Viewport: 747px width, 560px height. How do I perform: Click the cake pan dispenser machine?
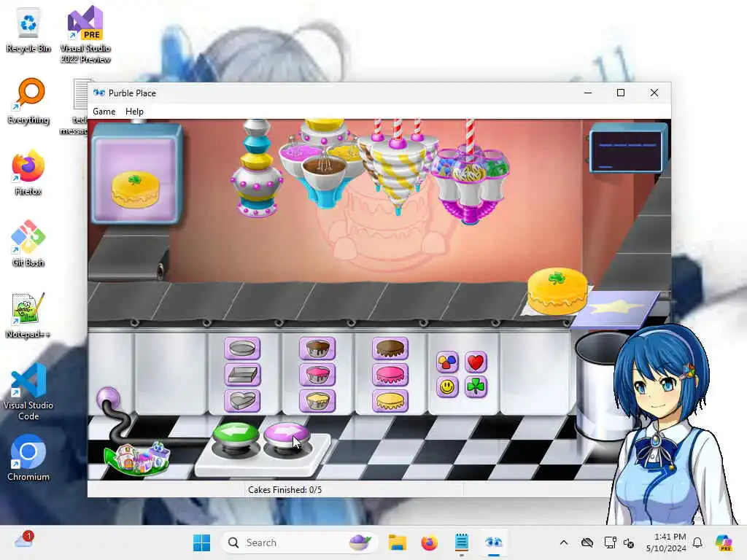(257, 169)
